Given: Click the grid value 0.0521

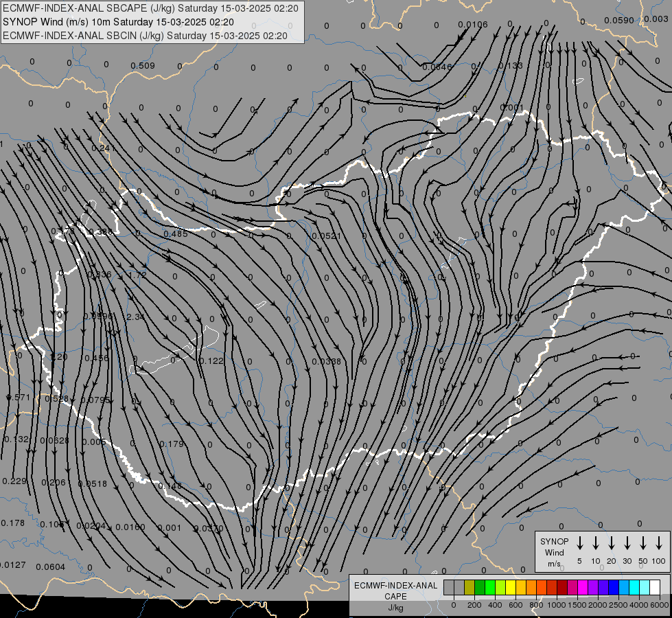Looking at the screenshot, I should pos(327,236).
